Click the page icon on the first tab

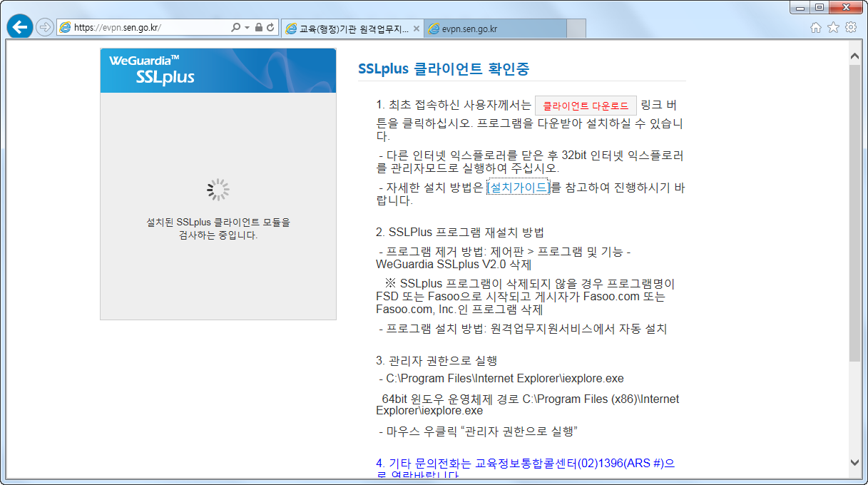(292, 27)
